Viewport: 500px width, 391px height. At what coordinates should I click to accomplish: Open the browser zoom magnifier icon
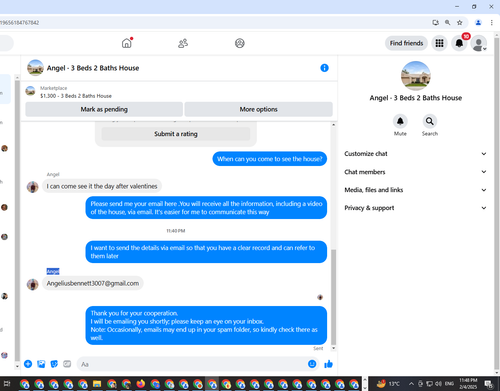click(448, 23)
